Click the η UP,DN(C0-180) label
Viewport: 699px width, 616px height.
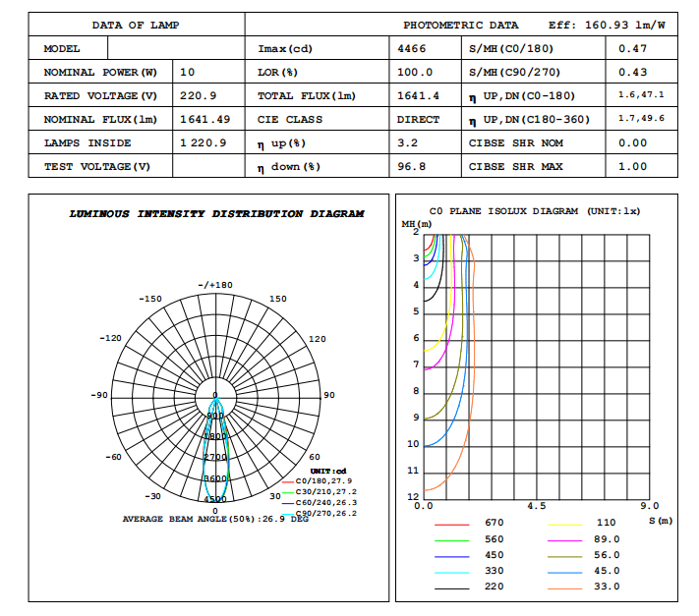click(x=522, y=96)
